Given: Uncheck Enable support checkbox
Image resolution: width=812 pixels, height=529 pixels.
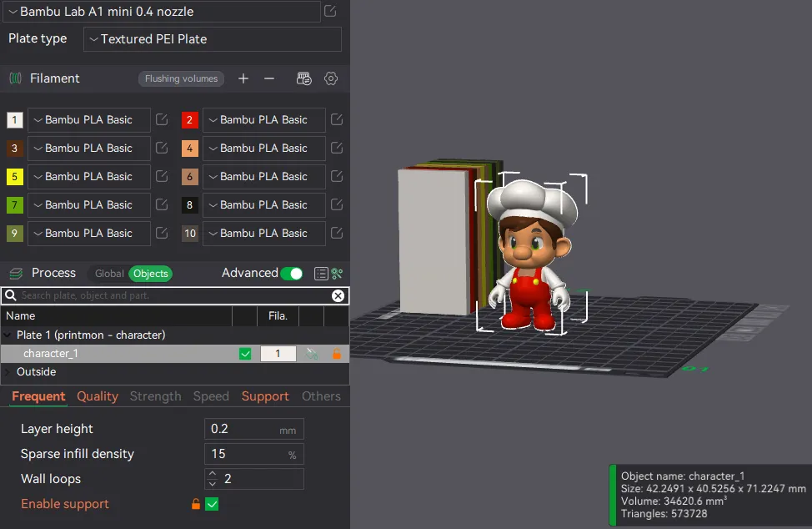Looking at the screenshot, I should 212,504.
